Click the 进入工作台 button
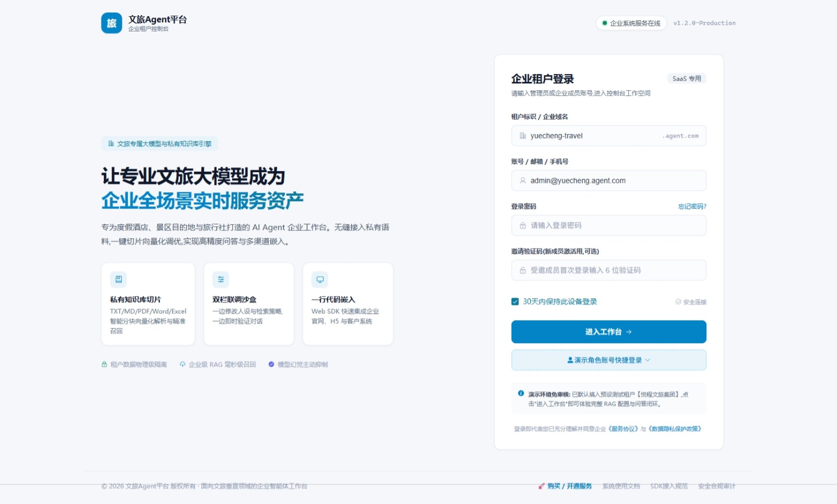The width and height of the screenshot is (837, 504). (x=609, y=332)
